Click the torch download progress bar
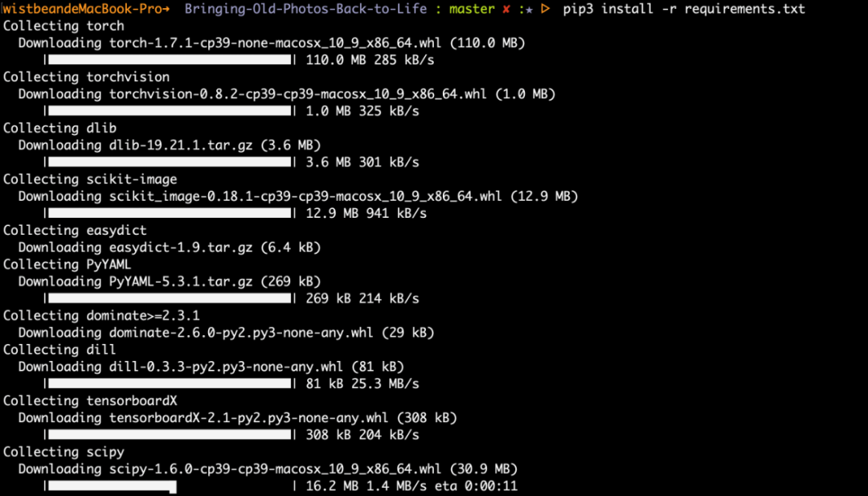Image resolution: width=868 pixels, height=496 pixels. [x=170, y=59]
